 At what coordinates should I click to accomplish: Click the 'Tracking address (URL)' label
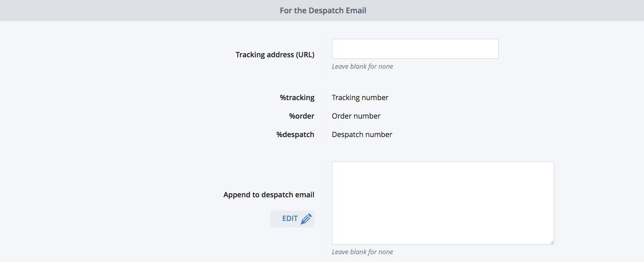click(275, 55)
